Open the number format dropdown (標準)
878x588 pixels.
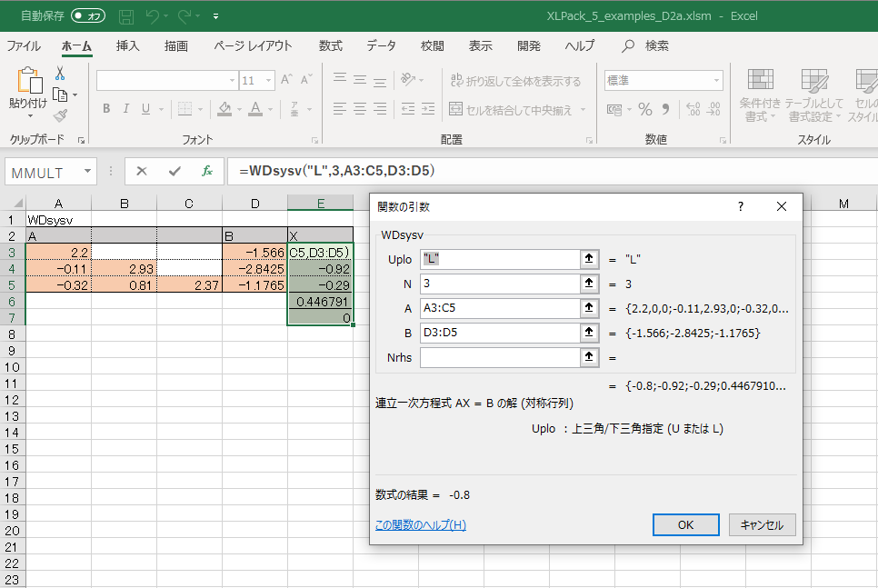click(716, 81)
